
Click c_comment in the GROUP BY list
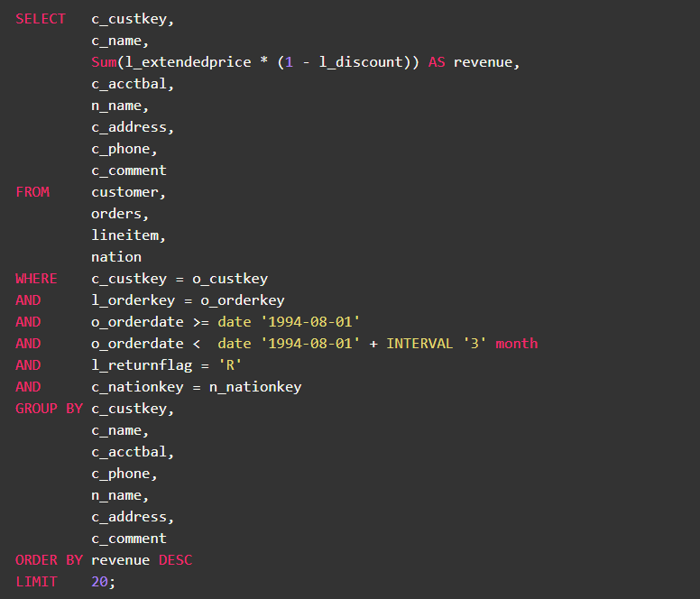pyautogui.click(x=129, y=539)
